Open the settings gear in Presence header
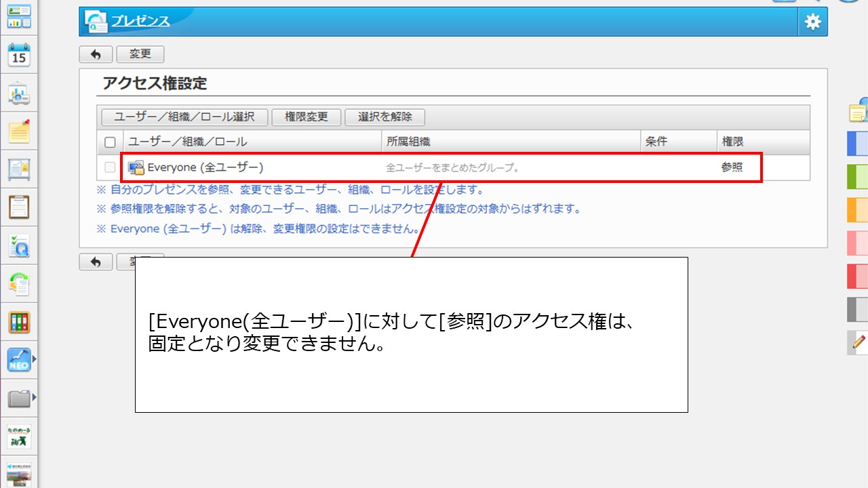The height and width of the screenshot is (488, 868). coord(812,22)
